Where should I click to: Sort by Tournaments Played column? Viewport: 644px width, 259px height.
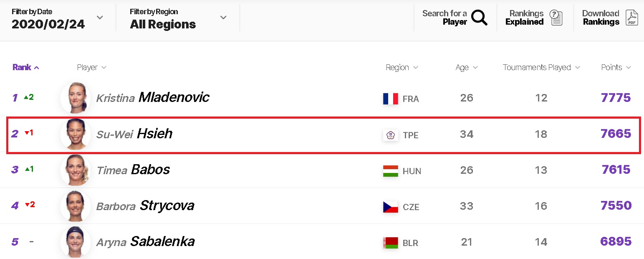tap(541, 67)
